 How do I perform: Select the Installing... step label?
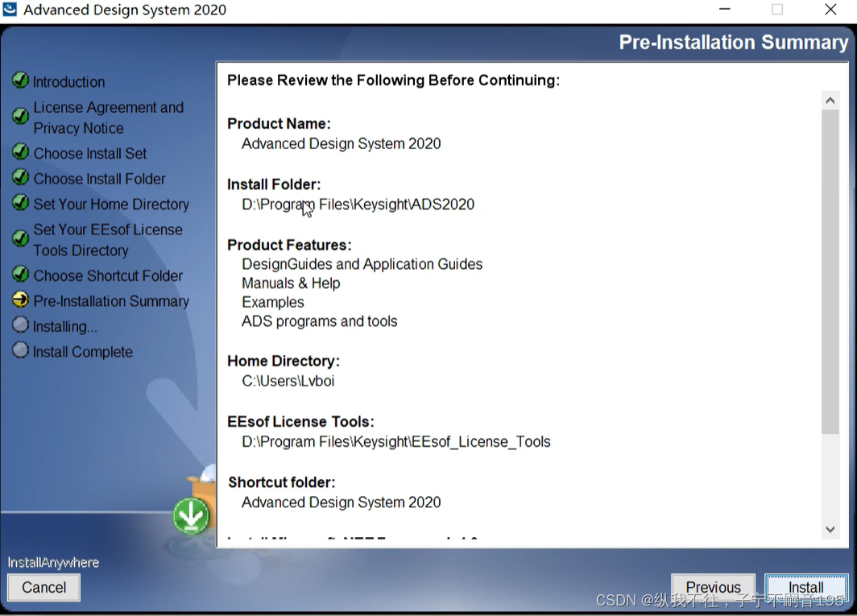pyautogui.click(x=65, y=326)
